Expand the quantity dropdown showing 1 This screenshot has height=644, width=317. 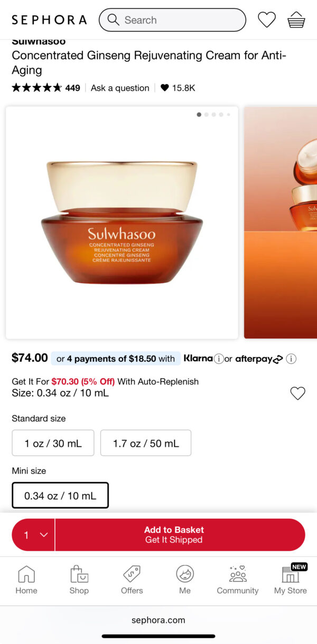[x=33, y=535]
